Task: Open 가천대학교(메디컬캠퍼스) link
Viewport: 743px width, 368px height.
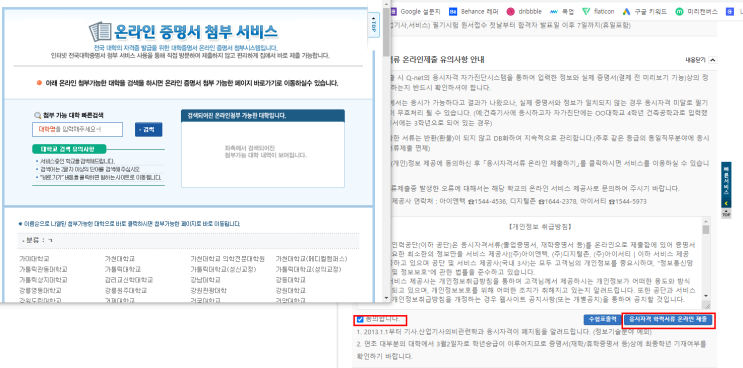Action: coord(311,259)
